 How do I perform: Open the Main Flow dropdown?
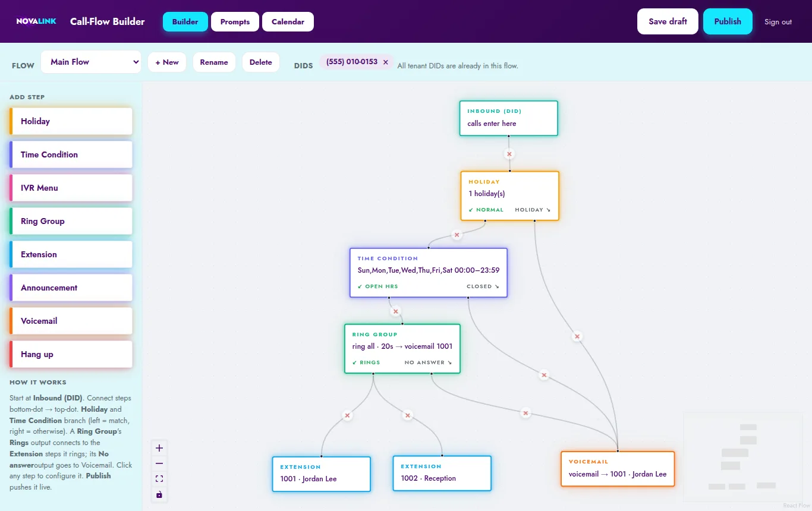pos(91,62)
